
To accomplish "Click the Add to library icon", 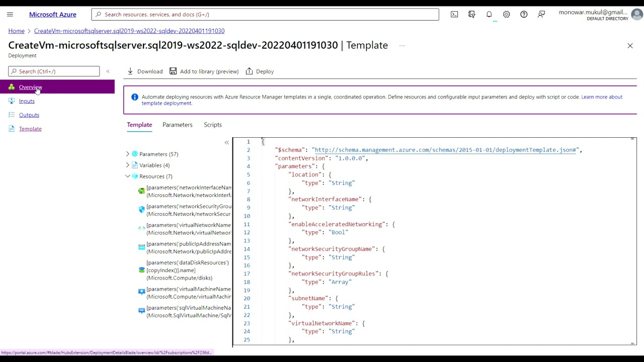I will [173, 71].
